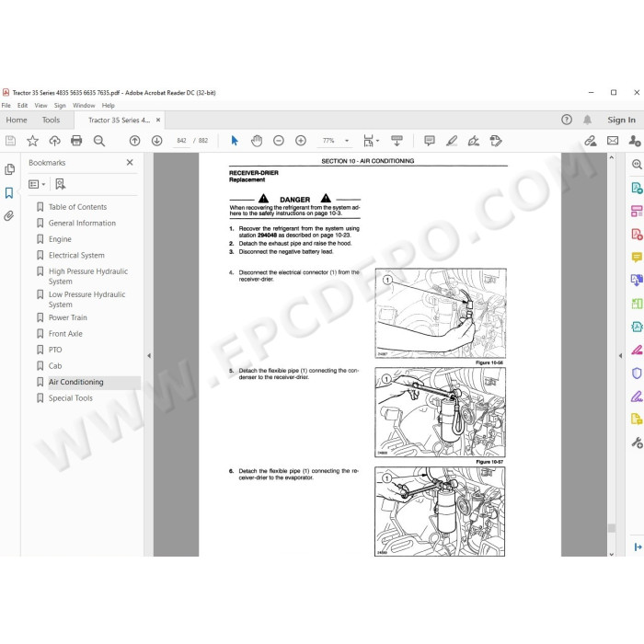Zoom in with plus button
Image resolution: width=644 pixels, height=644 pixels.
click(x=301, y=141)
